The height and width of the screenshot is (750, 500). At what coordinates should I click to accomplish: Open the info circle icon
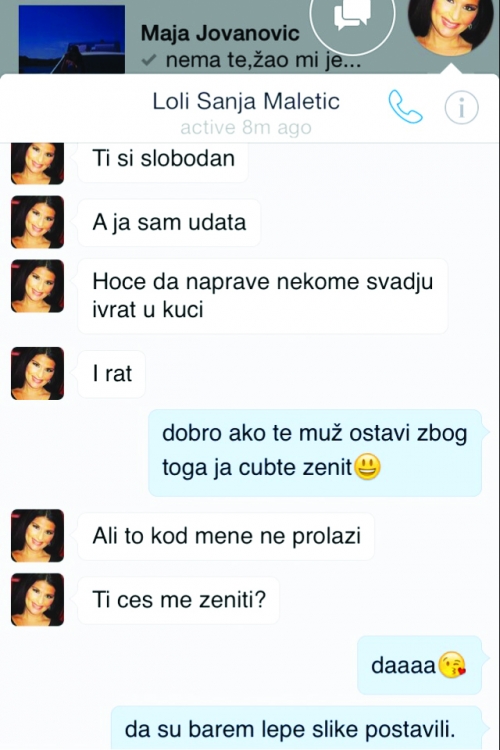461,108
